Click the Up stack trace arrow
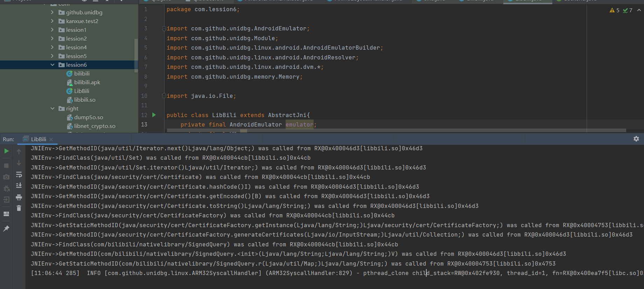 (19, 151)
